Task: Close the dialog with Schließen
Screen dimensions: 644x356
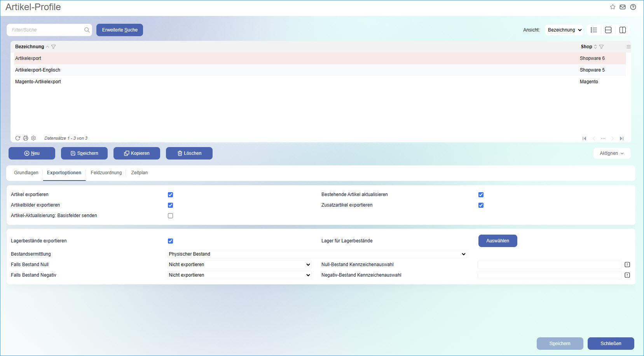Action: pyautogui.click(x=611, y=344)
